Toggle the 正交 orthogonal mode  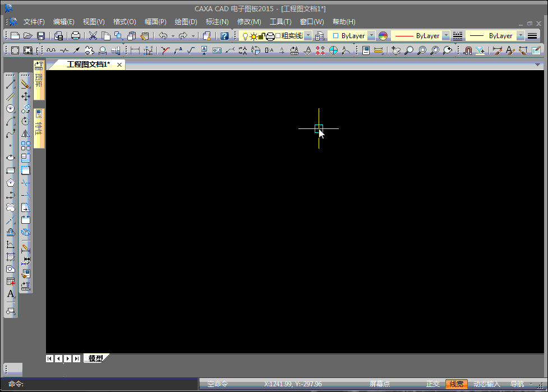[x=432, y=384]
